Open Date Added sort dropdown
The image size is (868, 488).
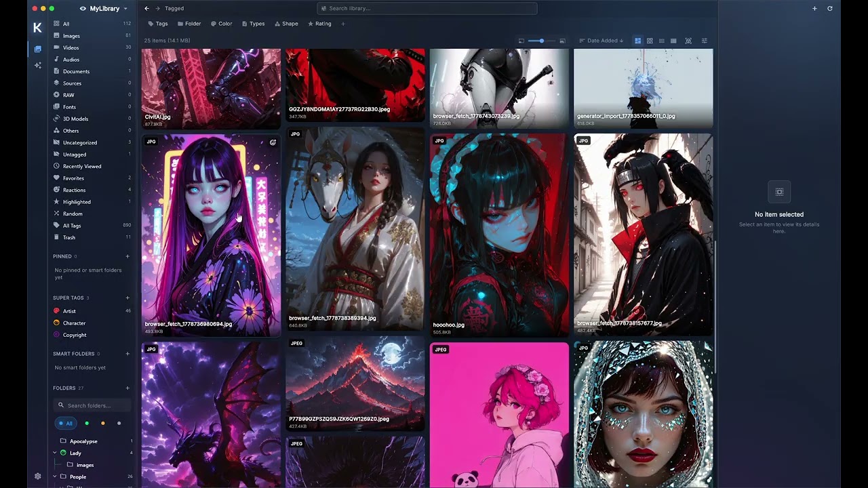point(601,41)
